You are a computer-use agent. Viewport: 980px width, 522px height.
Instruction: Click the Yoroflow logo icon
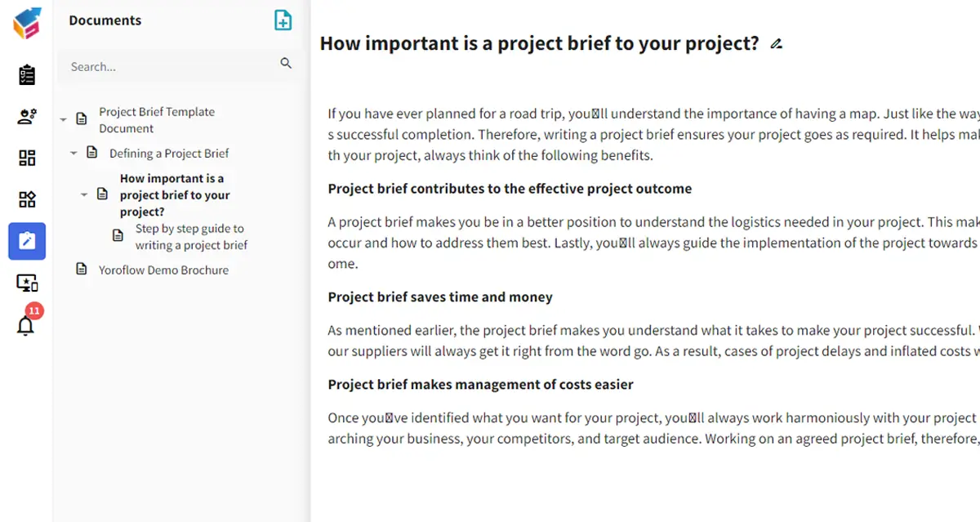point(27,23)
